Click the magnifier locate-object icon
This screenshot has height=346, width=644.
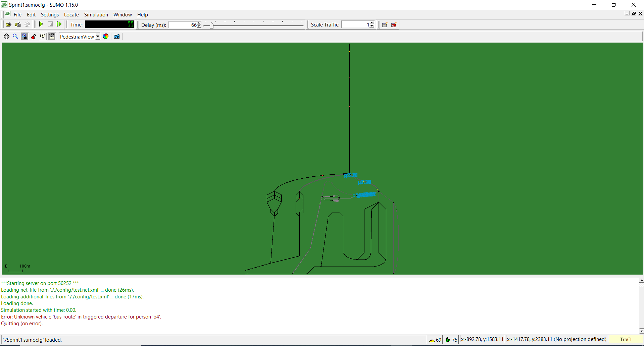coord(15,37)
